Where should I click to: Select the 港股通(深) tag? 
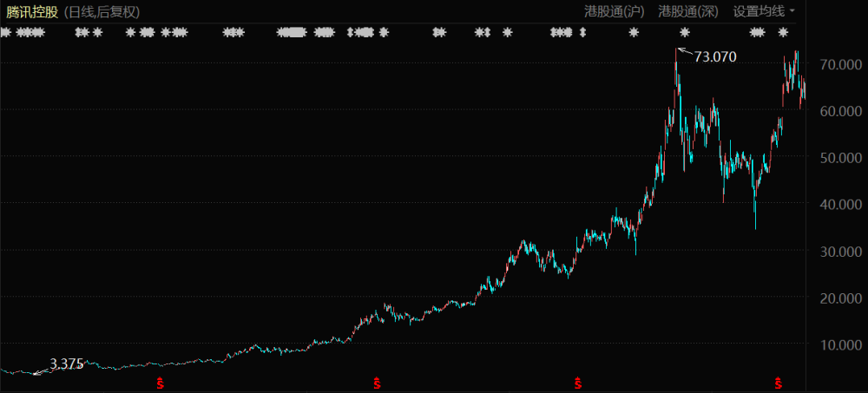coord(688,11)
